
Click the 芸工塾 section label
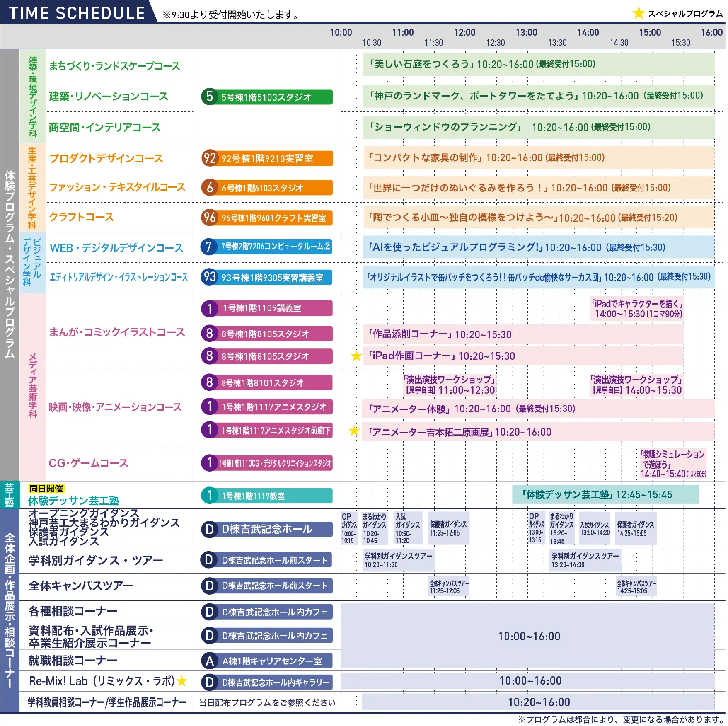coord(9,495)
